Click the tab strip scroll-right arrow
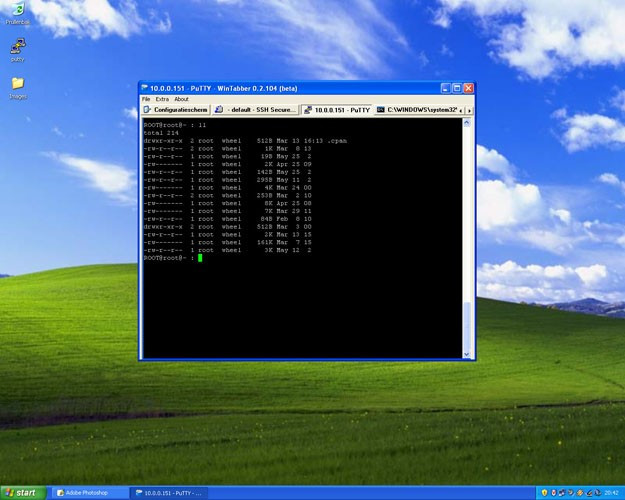Viewport: 625px width, 500px height. click(x=470, y=110)
